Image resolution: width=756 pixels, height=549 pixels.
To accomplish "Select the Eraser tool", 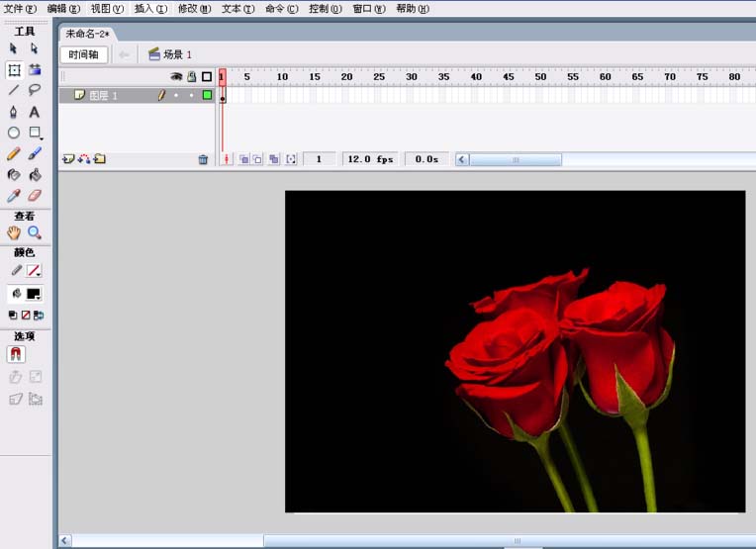I will point(35,196).
